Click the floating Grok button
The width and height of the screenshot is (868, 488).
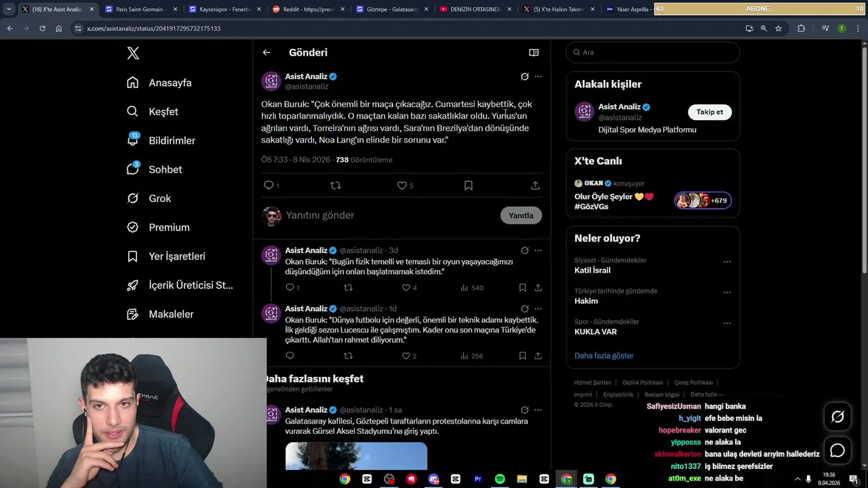(837, 417)
